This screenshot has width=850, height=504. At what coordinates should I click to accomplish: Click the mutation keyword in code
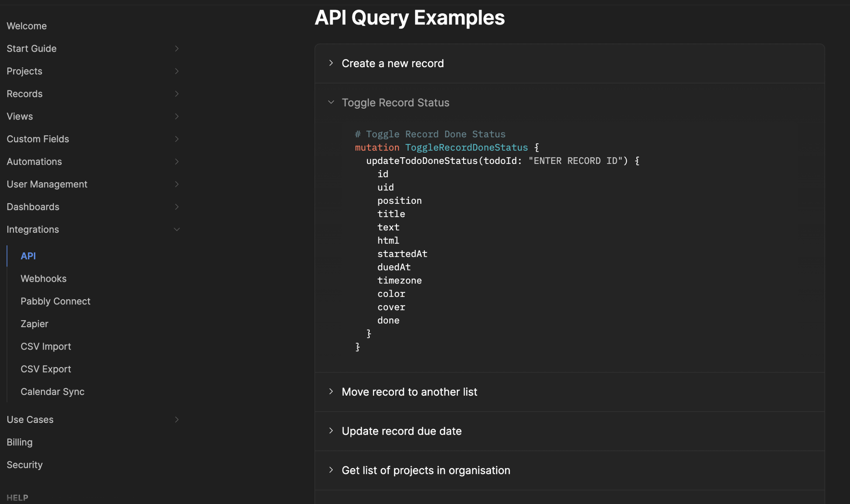click(377, 147)
